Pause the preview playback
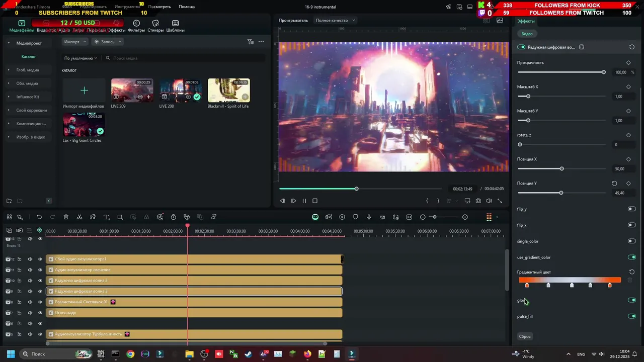This screenshot has width=644, height=362. pyautogui.click(x=304, y=201)
